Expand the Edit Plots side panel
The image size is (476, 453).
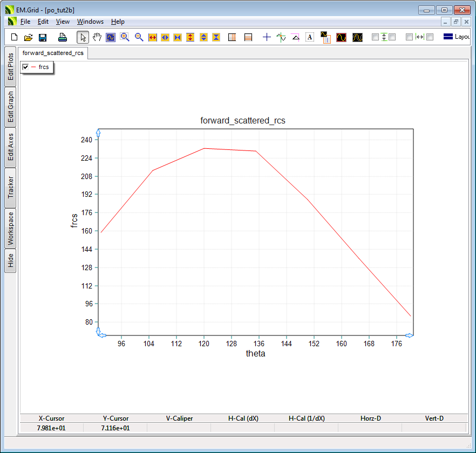click(10, 67)
